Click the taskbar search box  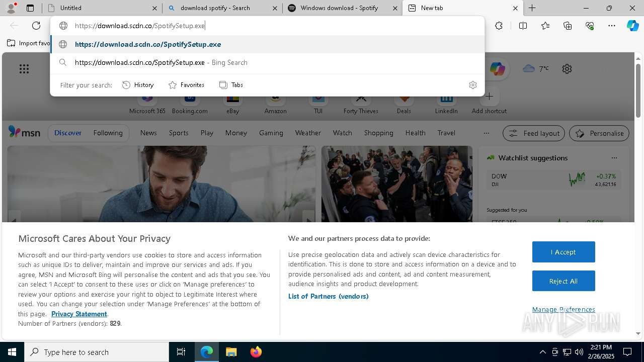coord(97,352)
